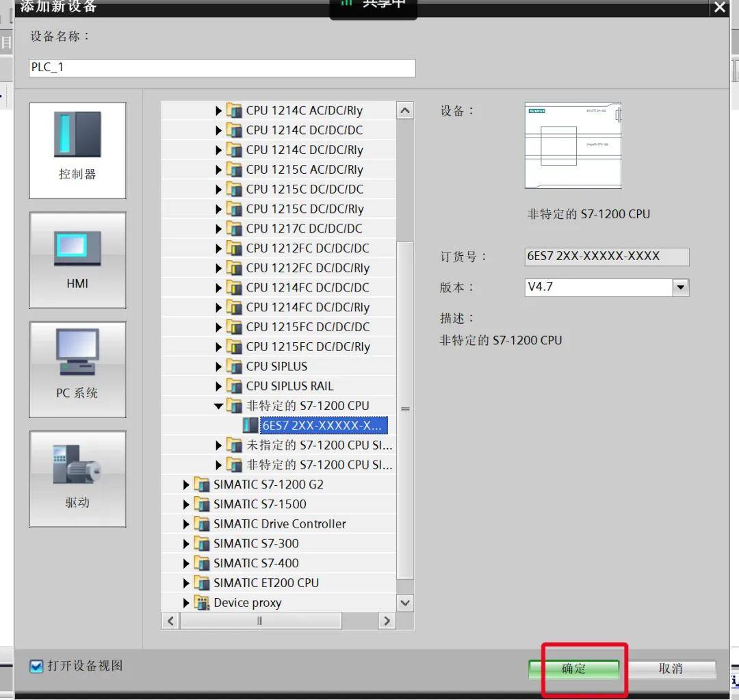
Task: Click the 取消 (Cancel) button
Action: click(671, 669)
